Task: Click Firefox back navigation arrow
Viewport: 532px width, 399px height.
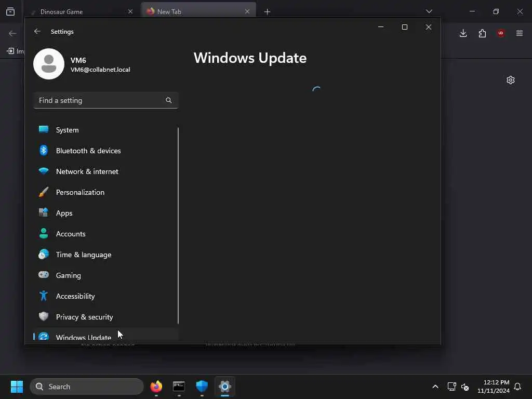Action: click(x=12, y=33)
